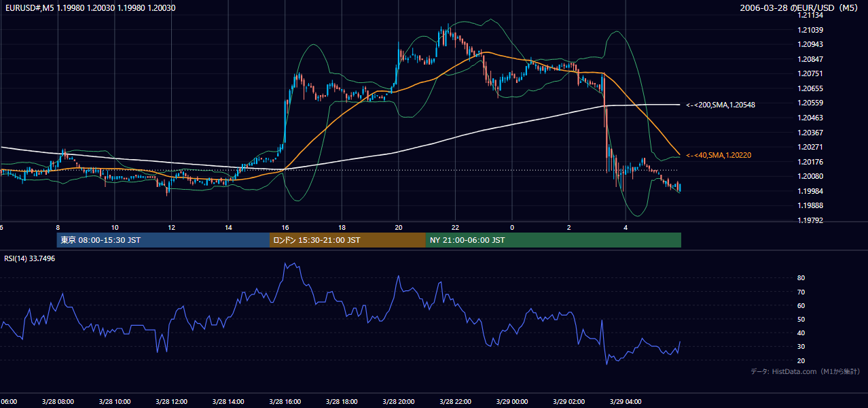Viewport: 868px width, 408px height.
Task: Click the 3/28 16:00 time axis label
Action: click(x=285, y=401)
